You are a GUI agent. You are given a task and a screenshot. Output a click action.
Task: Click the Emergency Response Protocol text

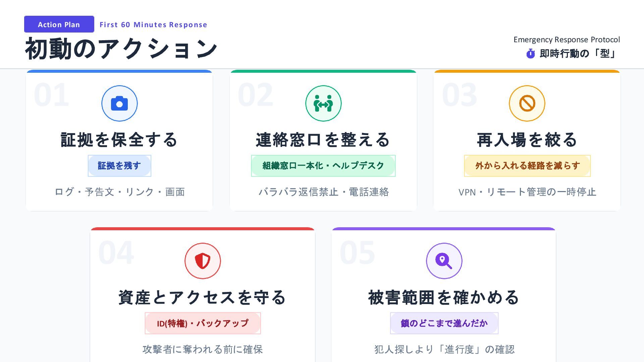pos(567,40)
